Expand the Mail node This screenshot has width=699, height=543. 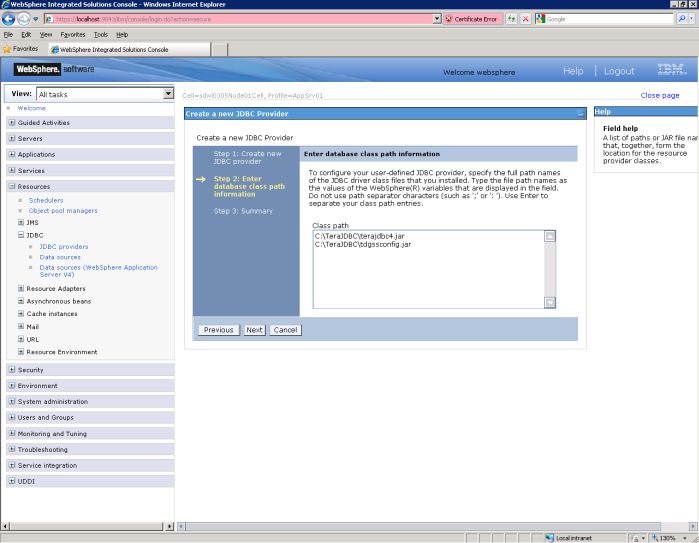pyautogui.click(x=21, y=326)
